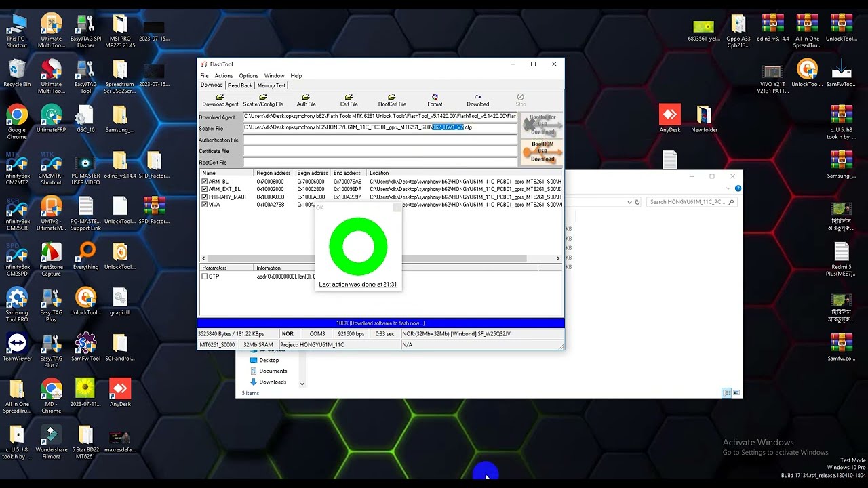The image size is (868, 488).
Task: Select Downloads in Explorer navigation pane
Action: (x=267, y=382)
